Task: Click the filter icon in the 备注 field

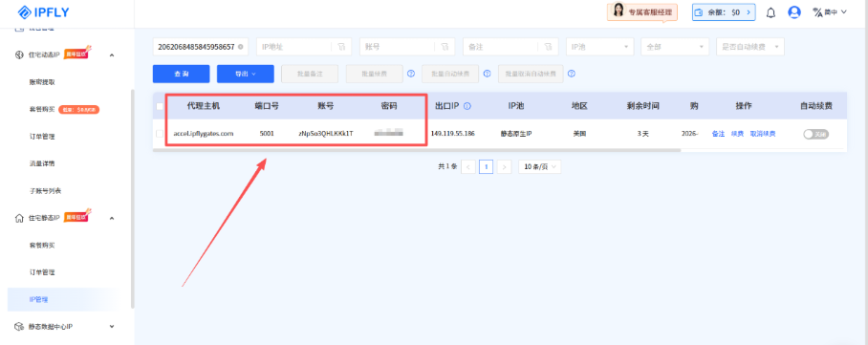Action: (548, 47)
